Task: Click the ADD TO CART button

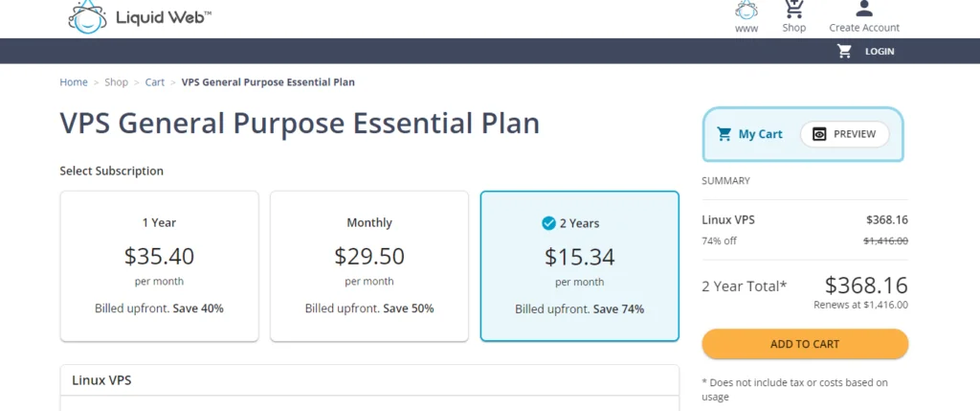Action: click(x=805, y=344)
